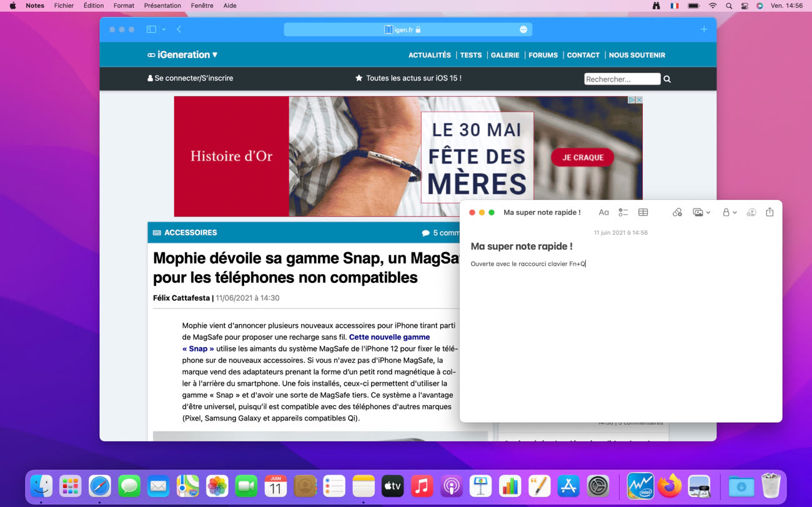Click the JE CRAQUE ad button
This screenshot has width=812, height=507.
point(583,157)
